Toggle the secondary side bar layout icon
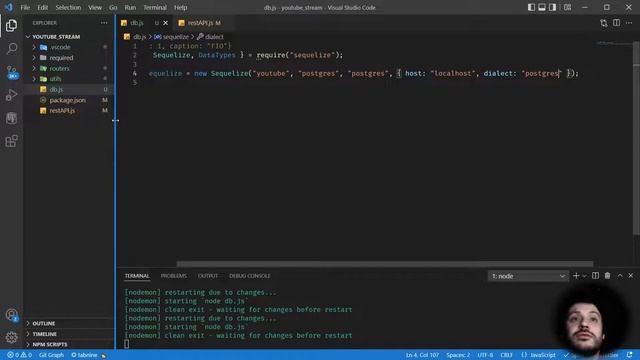Viewport: 640px width, 360px height. pos(552,7)
